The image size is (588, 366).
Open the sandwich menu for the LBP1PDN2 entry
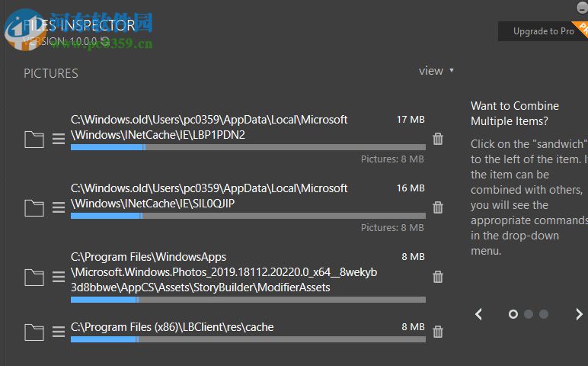pos(59,139)
